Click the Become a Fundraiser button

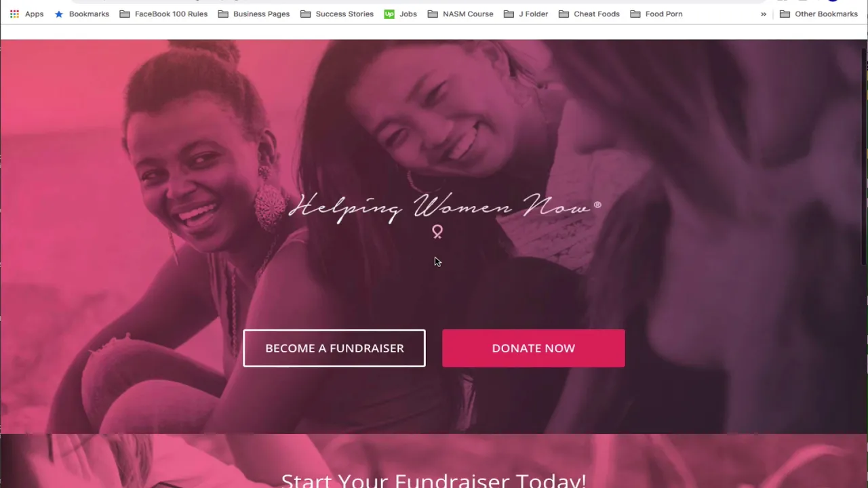(334, 348)
